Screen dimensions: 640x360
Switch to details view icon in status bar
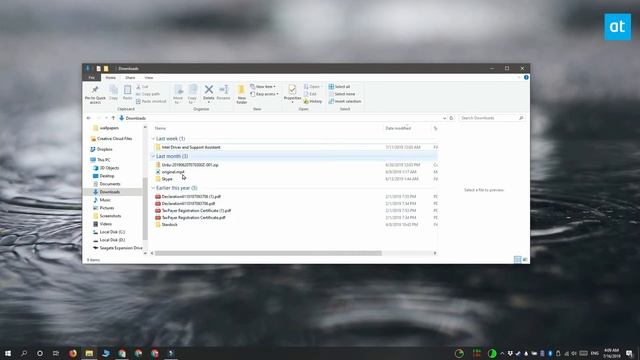click(x=518, y=260)
